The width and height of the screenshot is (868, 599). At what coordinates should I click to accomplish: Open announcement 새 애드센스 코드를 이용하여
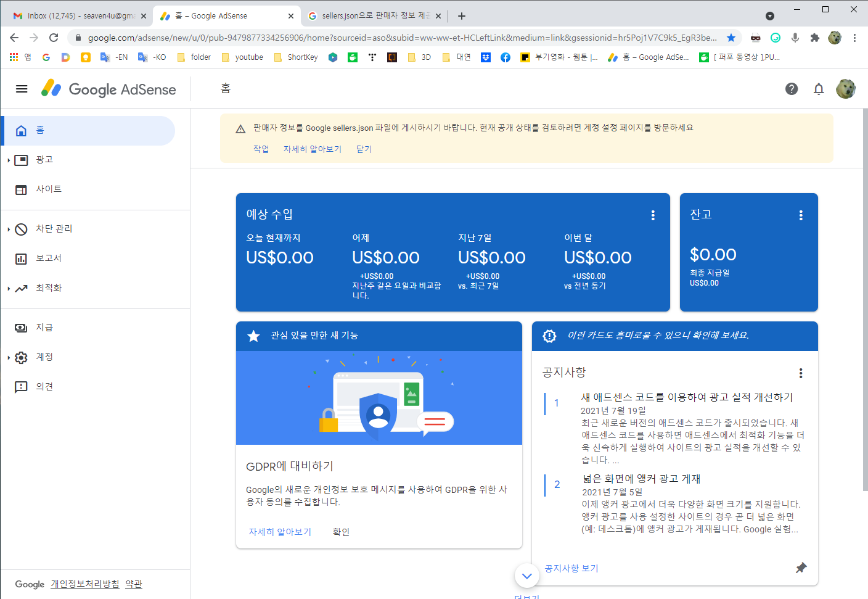[687, 397]
